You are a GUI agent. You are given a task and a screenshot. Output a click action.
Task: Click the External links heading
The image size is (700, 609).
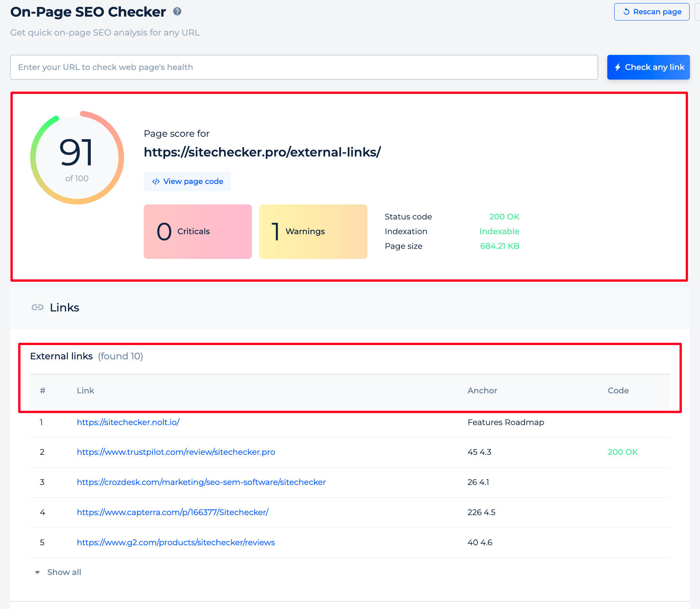61,356
